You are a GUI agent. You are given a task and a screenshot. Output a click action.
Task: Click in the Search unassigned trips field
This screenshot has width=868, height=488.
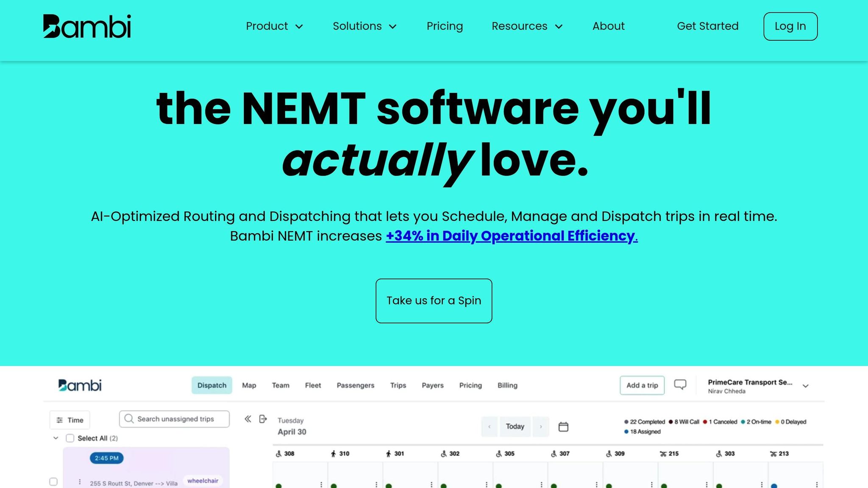point(174,419)
